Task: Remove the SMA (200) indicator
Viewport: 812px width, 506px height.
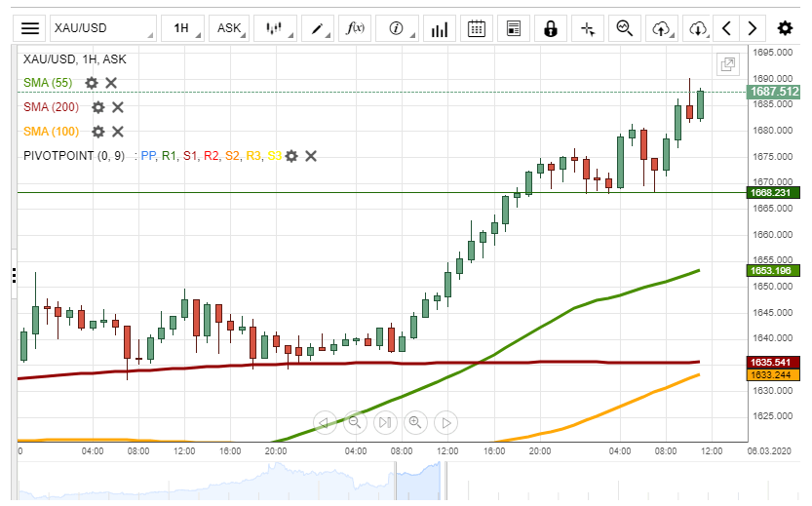Action: pos(118,107)
